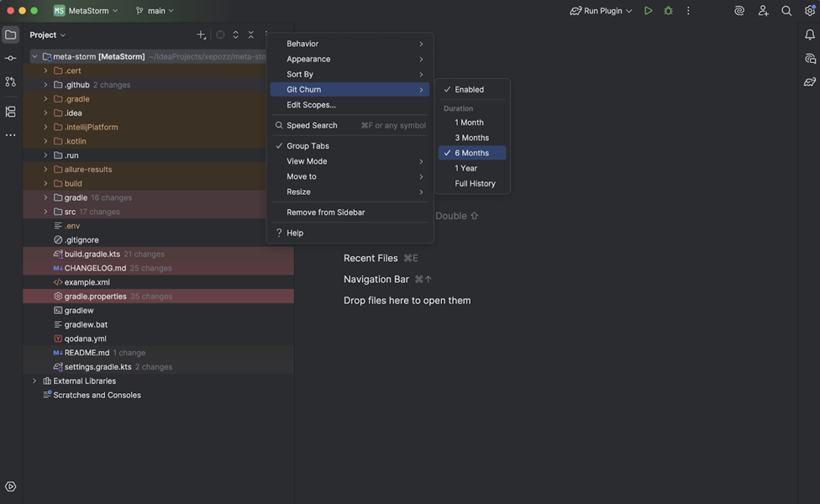Open the Notifications bell icon

tap(810, 34)
